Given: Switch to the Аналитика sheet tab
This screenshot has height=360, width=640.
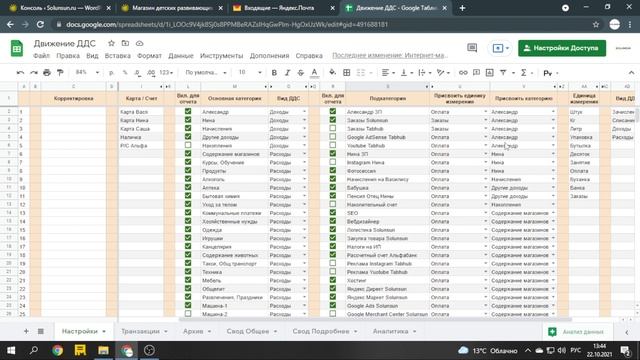Looking at the screenshot, I should (x=390, y=331).
